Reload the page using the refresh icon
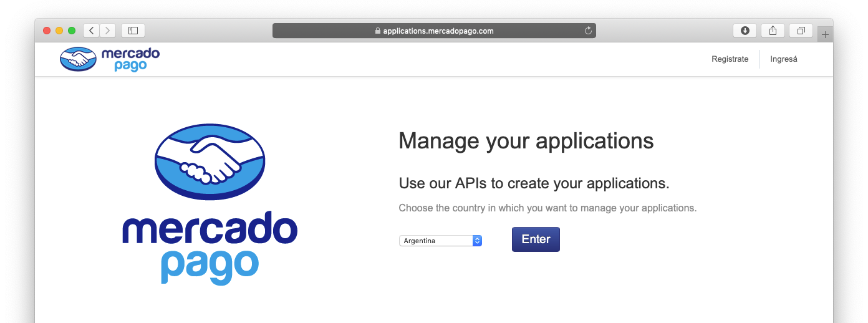The image size is (868, 323). (588, 31)
